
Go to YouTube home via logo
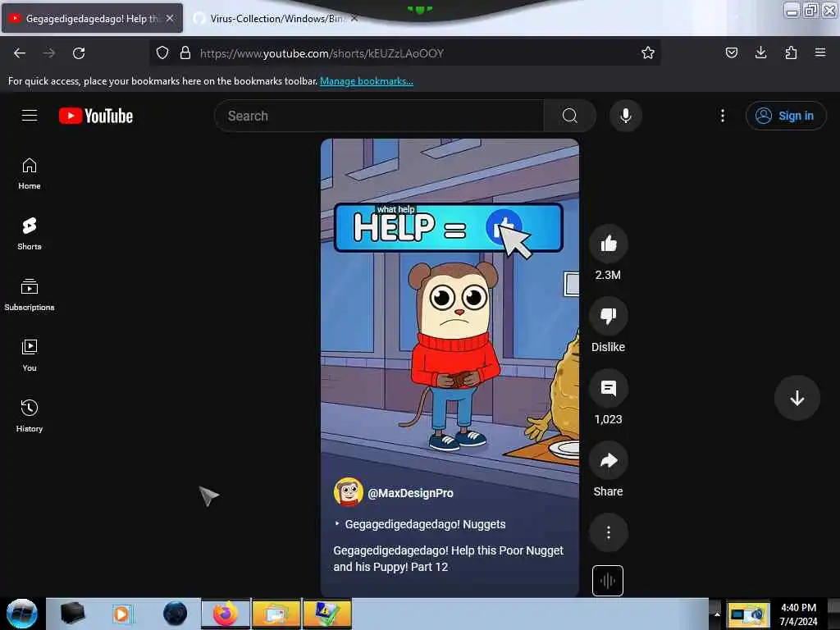coord(96,116)
